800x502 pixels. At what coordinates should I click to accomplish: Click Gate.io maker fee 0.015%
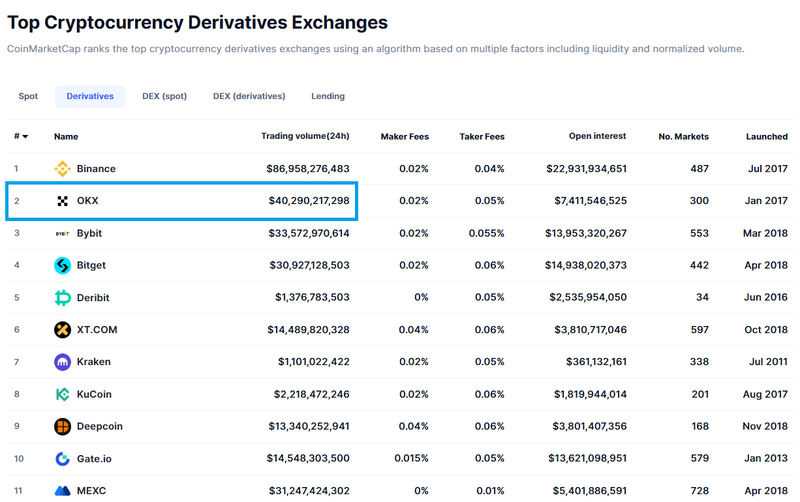(411, 459)
